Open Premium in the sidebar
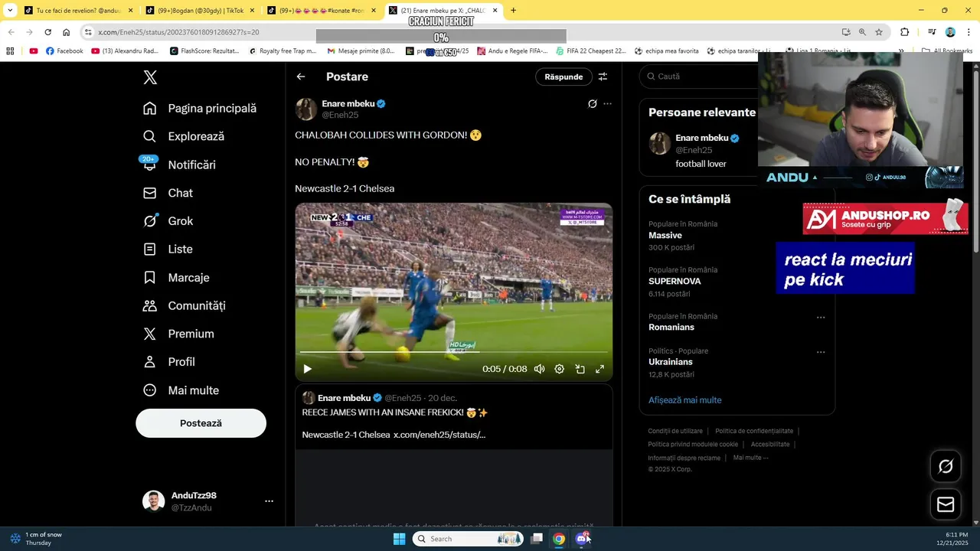This screenshot has width=980, height=551. tap(178, 334)
